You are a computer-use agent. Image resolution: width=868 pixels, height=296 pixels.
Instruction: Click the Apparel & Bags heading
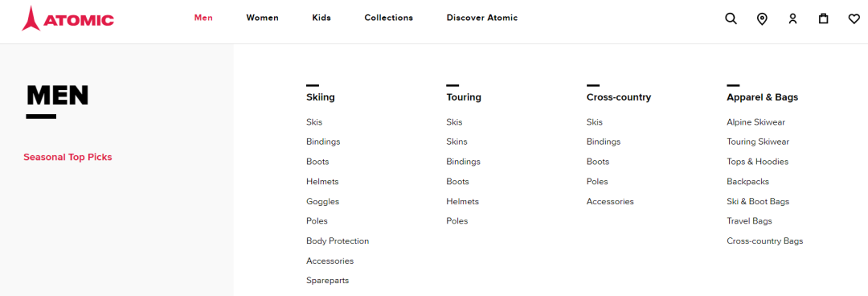coord(762,97)
